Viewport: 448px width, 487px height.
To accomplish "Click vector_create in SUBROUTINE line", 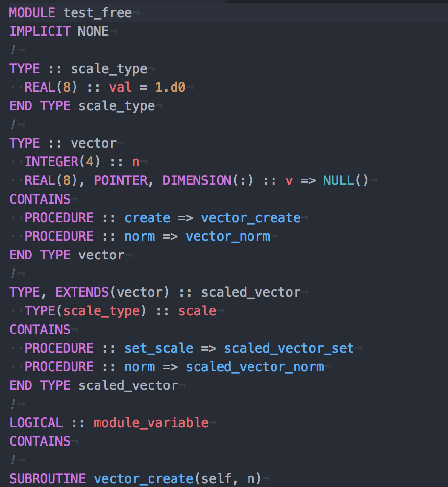I will click(x=144, y=479).
